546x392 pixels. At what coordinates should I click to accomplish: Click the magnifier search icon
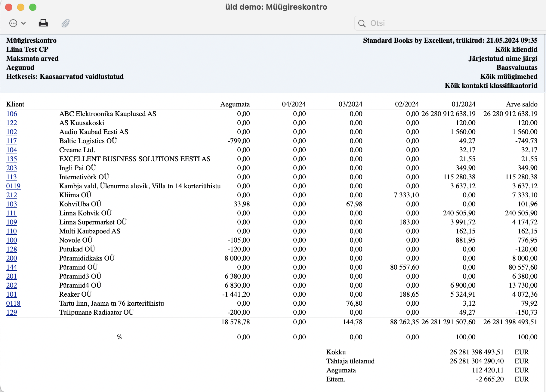[362, 23]
